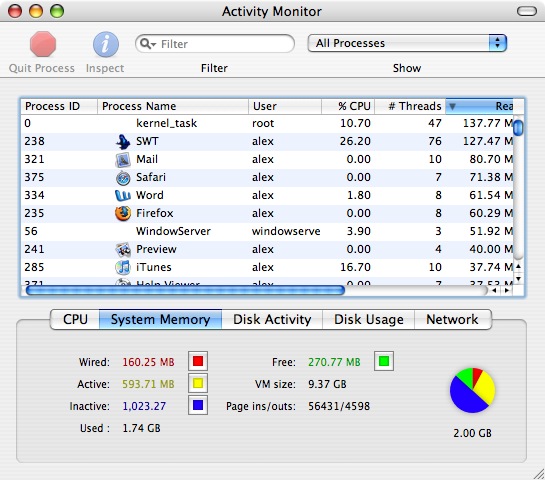Sort by # Threads column header
The width and height of the screenshot is (545, 480).
[x=410, y=106]
